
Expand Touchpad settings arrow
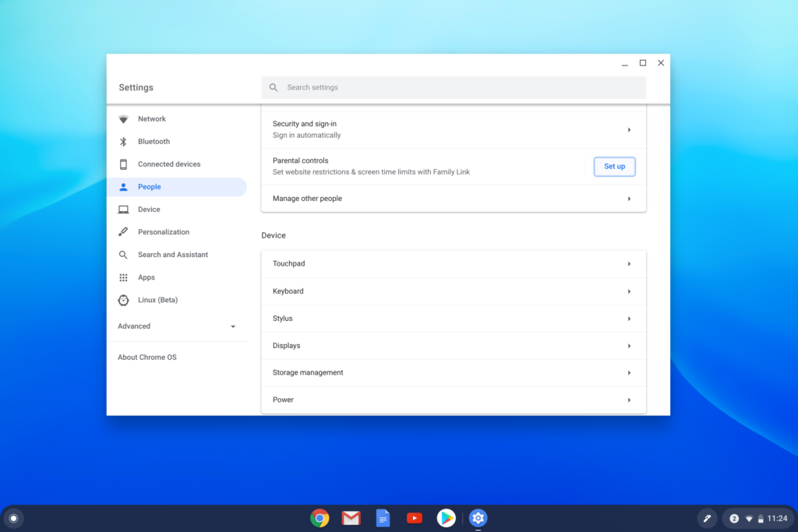tap(629, 264)
